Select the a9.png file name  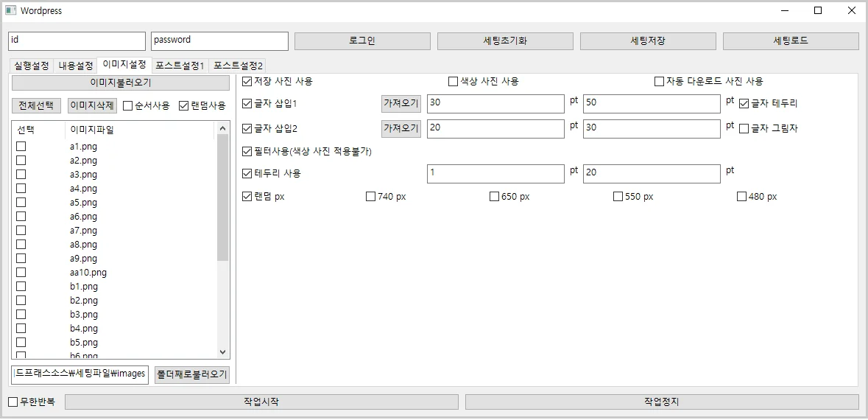click(84, 258)
